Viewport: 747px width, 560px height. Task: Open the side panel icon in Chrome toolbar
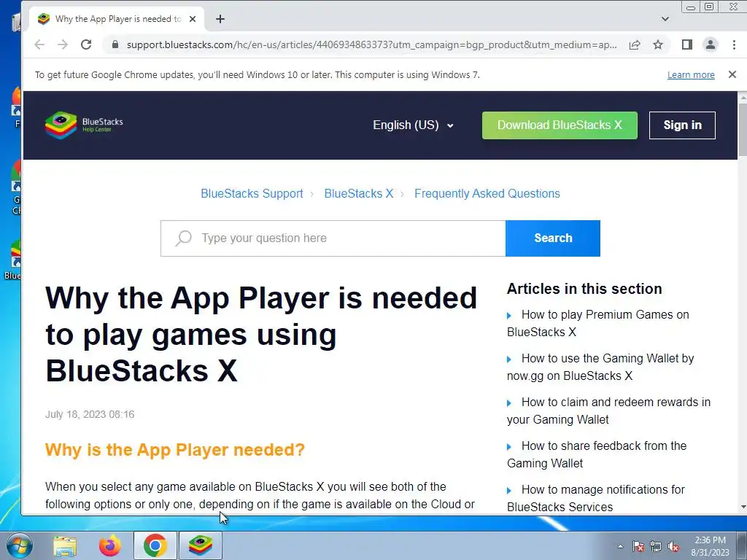(687, 44)
